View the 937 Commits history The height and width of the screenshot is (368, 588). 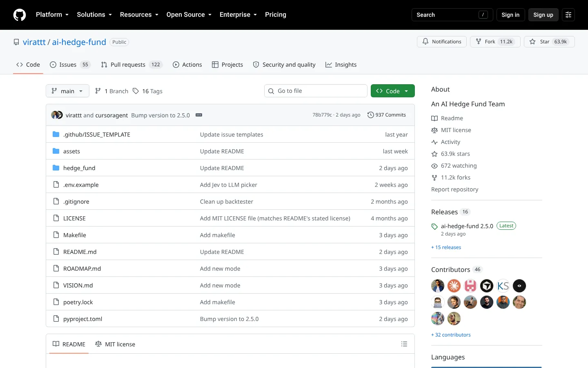tap(387, 115)
